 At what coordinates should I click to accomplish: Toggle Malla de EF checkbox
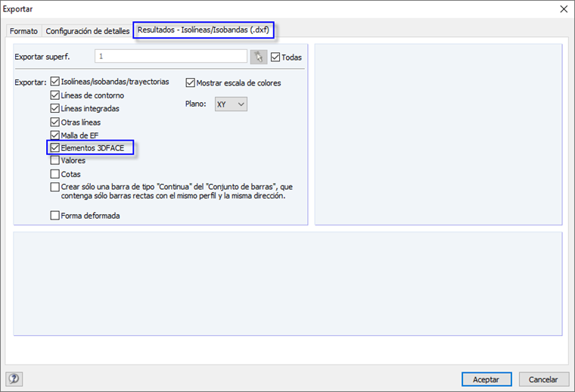tap(55, 135)
